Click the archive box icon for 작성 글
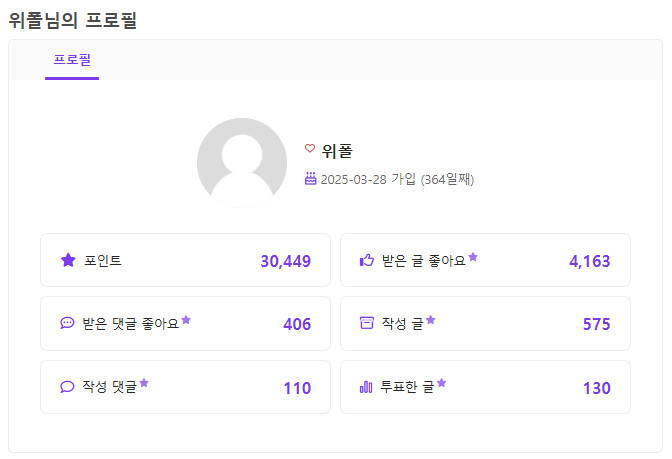 (x=366, y=323)
